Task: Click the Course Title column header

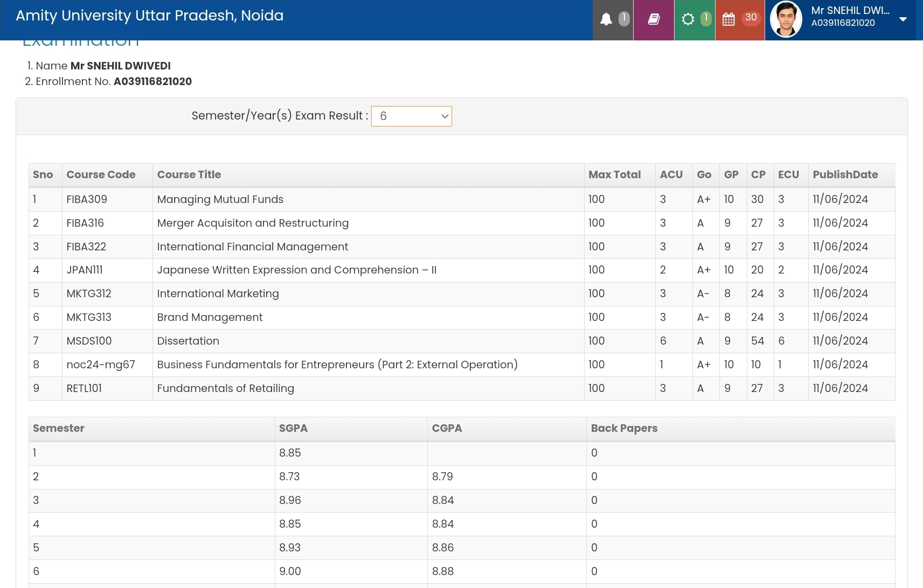Action: pos(189,175)
